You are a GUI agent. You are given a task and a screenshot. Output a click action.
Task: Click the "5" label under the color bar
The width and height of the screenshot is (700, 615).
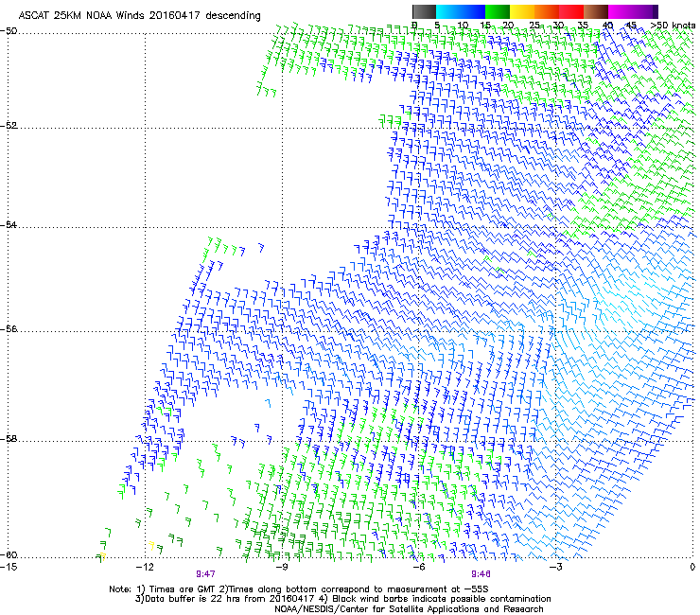click(x=437, y=26)
